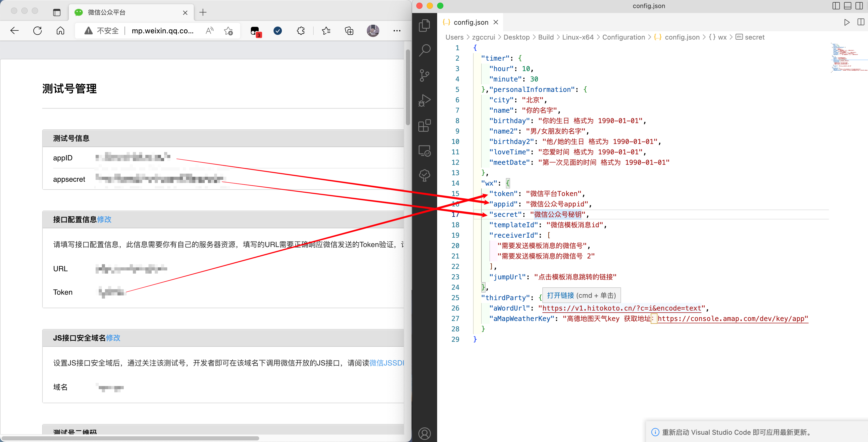
Task: Click zgccrui breadcrumb segment
Action: click(x=483, y=37)
